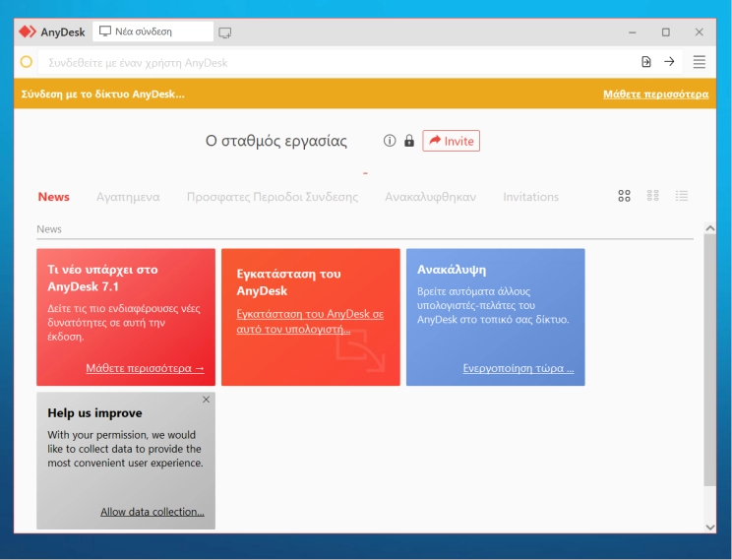Image resolution: width=732 pixels, height=560 pixels.
Task: Click the yellow connection status circle
Action: pyautogui.click(x=27, y=62)
